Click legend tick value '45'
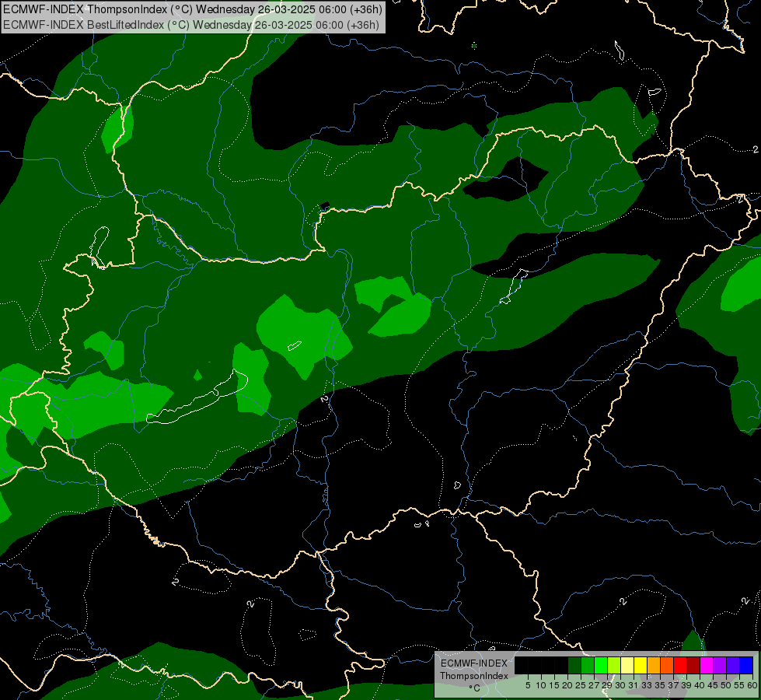Screen dimensions: 761x700 pyautogui.click(x=713, y=685)
